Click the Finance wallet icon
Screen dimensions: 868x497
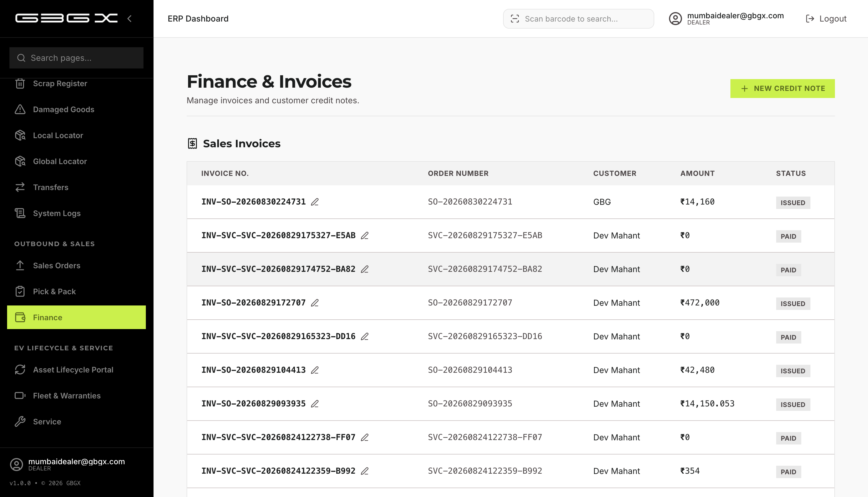pos(20,317)
